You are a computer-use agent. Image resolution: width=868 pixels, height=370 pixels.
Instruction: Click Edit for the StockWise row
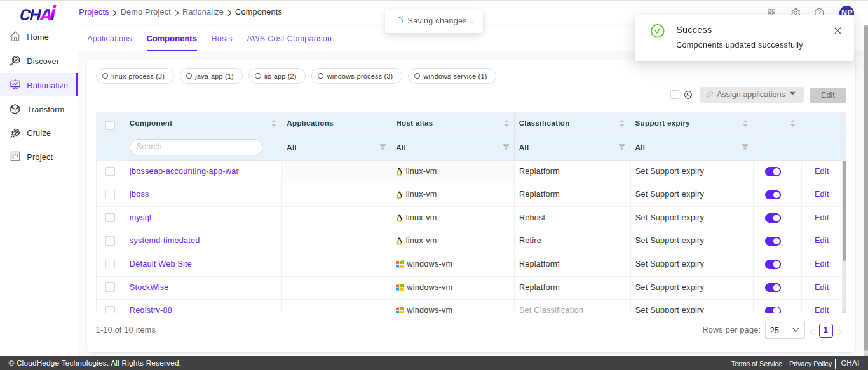822,287
